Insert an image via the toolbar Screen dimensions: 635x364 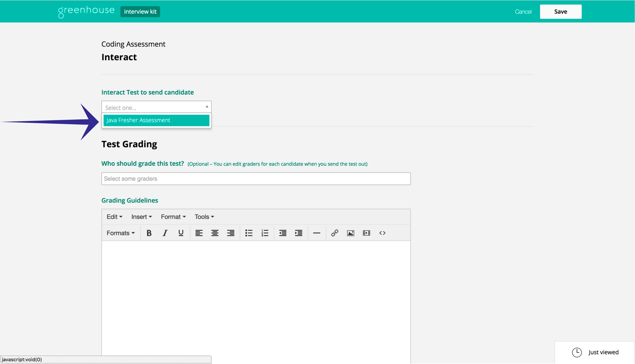point(351,233)
